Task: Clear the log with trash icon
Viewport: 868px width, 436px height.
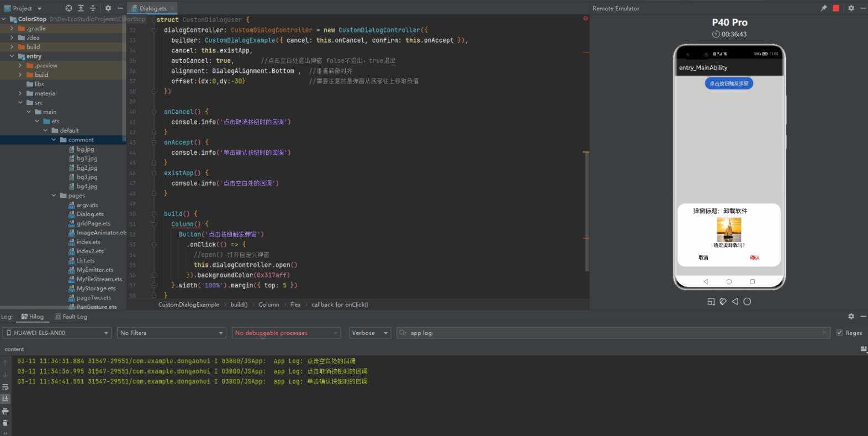Action: [6, 423]
